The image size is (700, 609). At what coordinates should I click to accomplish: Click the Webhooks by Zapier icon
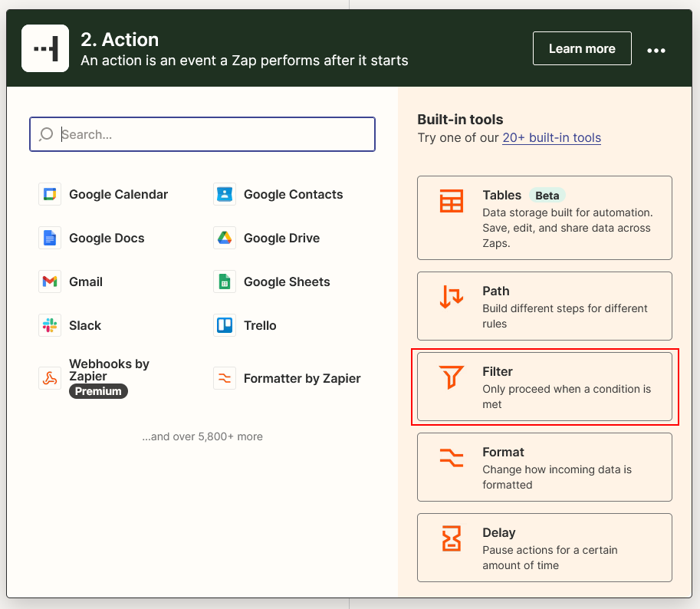click(50, 378)
